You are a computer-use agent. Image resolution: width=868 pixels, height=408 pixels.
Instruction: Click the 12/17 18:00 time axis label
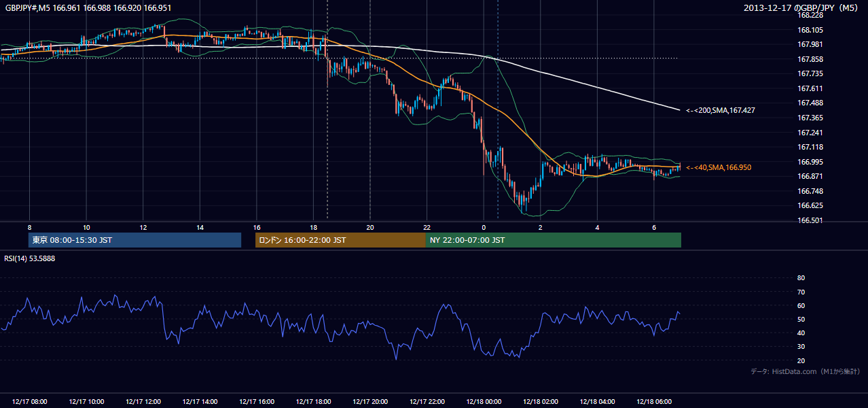coord(313,402)
